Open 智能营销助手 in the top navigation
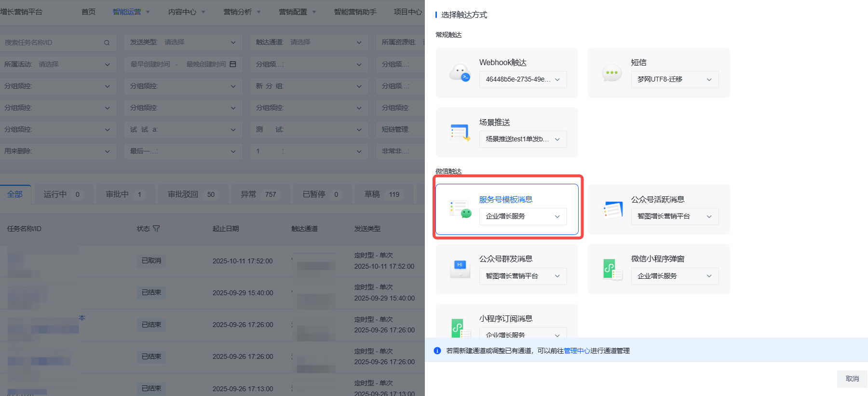The image size is (868, 396). click(x=355, y=12)
